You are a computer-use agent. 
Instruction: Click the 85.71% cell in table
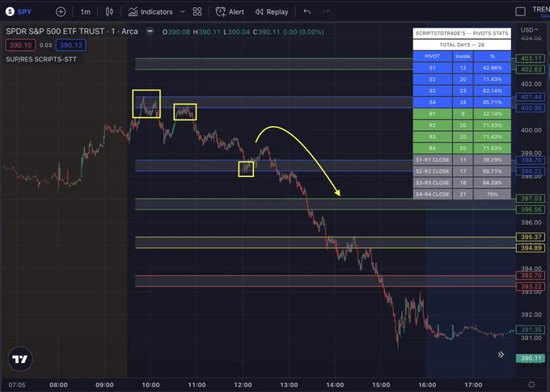492,102
